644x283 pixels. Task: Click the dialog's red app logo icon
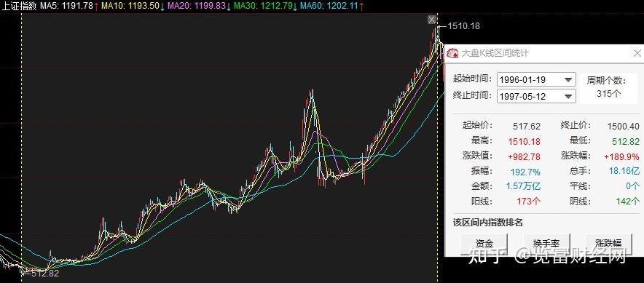tap(452, 53)
